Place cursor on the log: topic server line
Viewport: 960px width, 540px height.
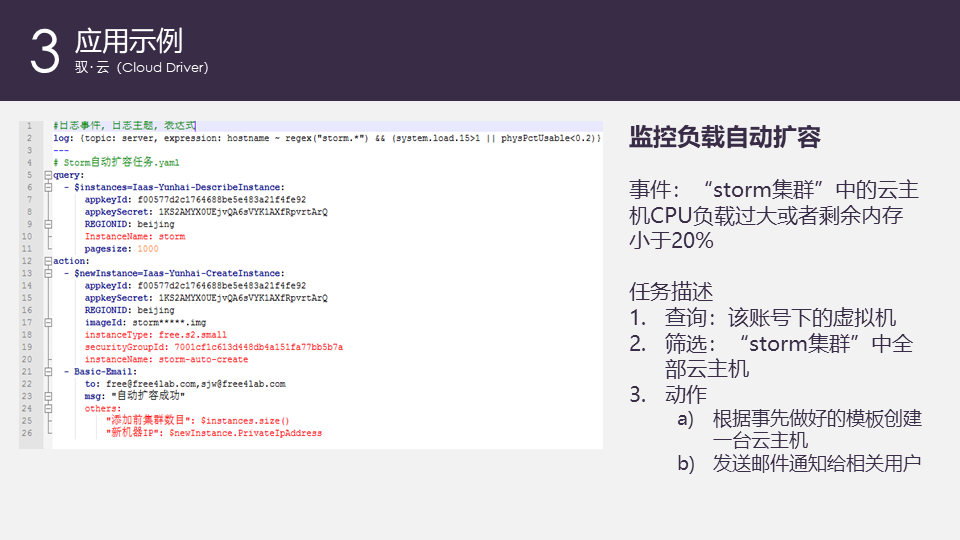pos(326,138)
